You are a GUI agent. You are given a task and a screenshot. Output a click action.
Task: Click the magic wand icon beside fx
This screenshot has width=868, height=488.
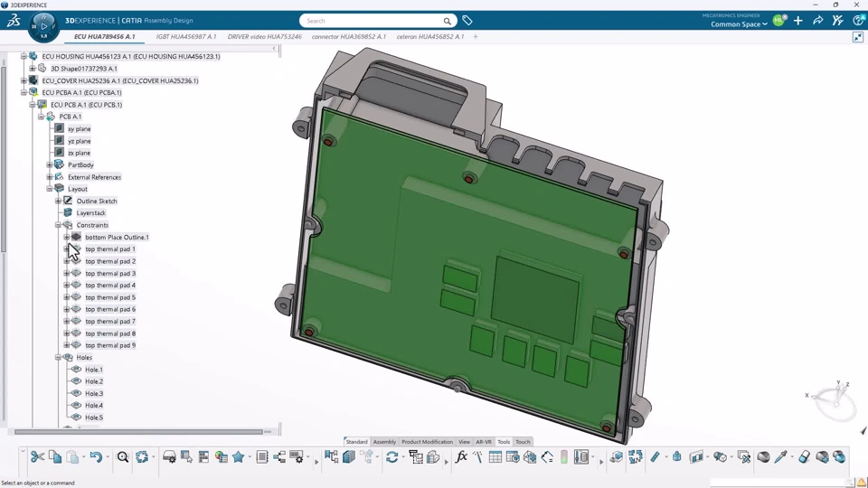tap(477, 457)
